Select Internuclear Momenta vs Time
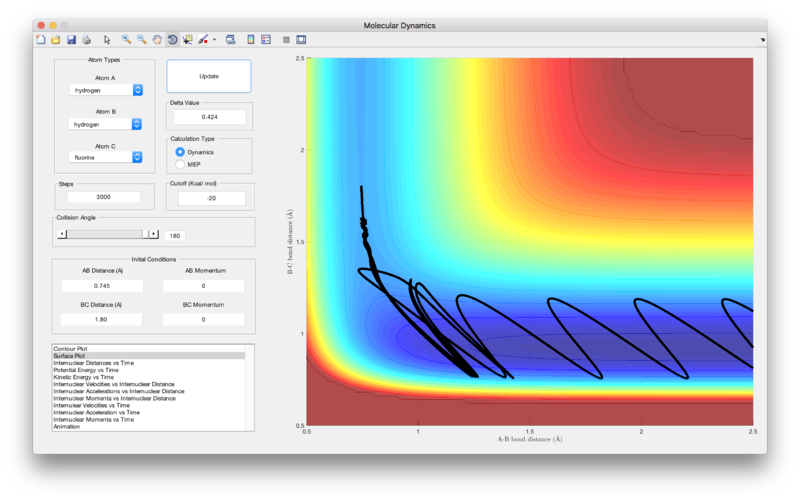Screen dimensions: 800x501 (93, 419)
